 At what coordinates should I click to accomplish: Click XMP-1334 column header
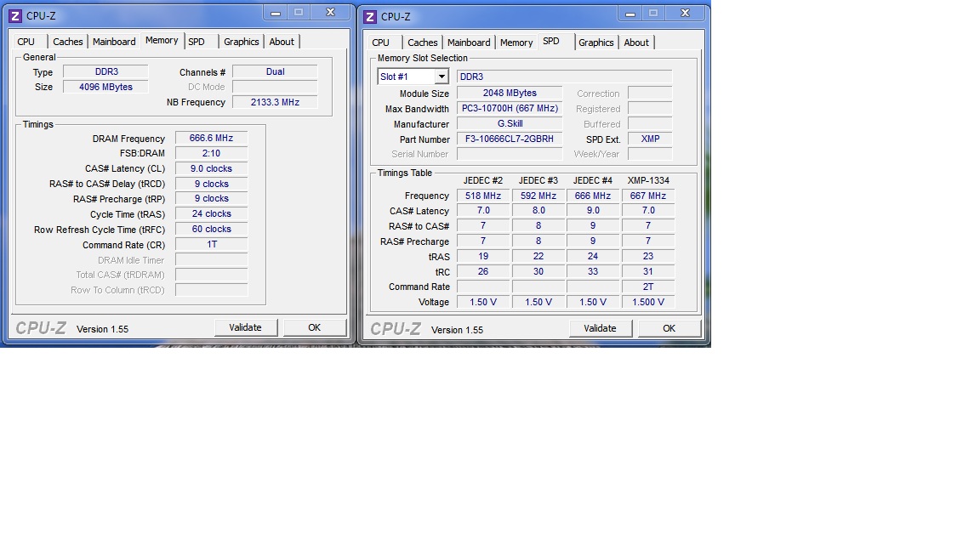pyautogui.click(x=648, y=180)
